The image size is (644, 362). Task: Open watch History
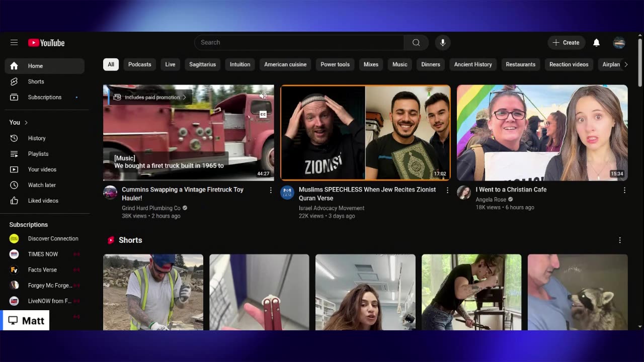pyautogui.click(x=45, y=138)
